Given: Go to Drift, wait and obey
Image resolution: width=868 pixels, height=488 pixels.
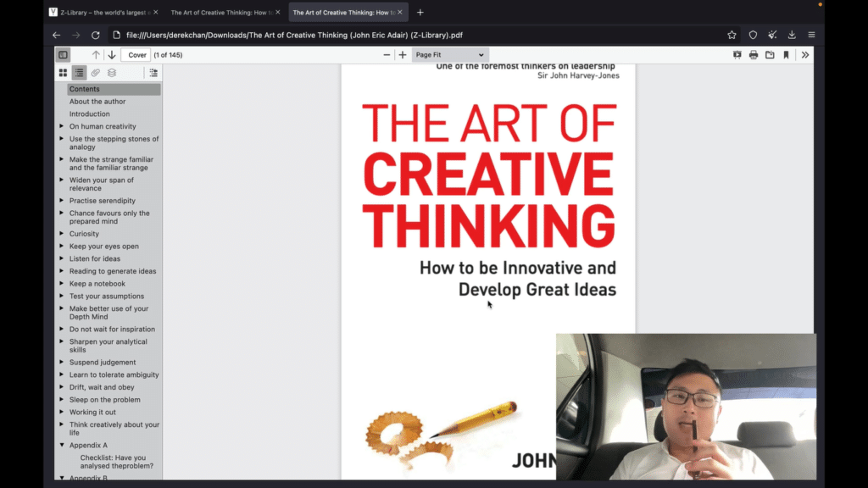Looking at the screenshot, I should tap(102, 387).
